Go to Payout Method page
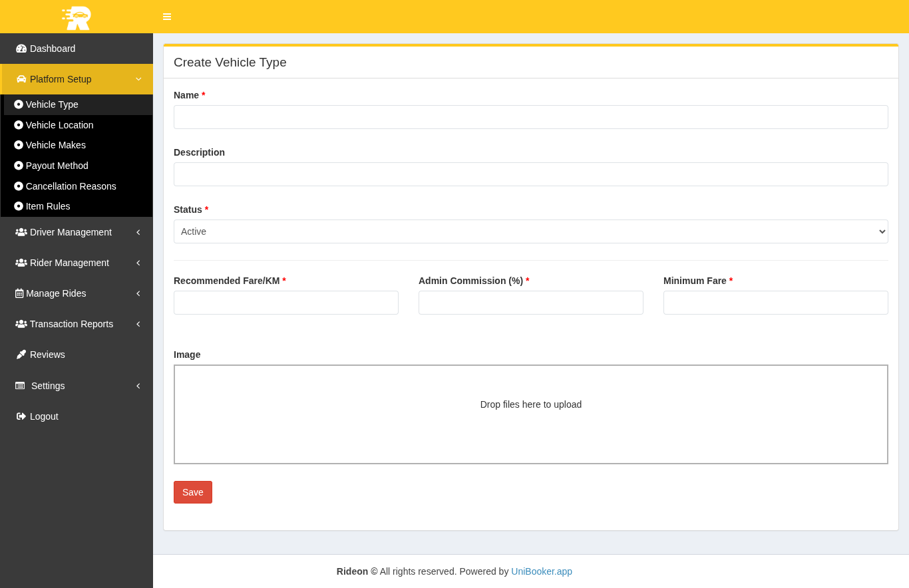 tap(57, 166)
